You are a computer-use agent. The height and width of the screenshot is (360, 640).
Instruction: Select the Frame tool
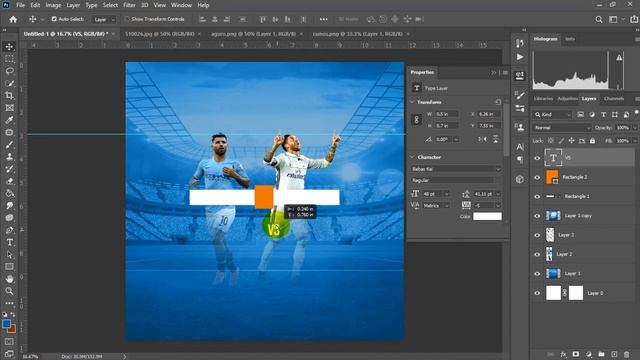[9, 108]
